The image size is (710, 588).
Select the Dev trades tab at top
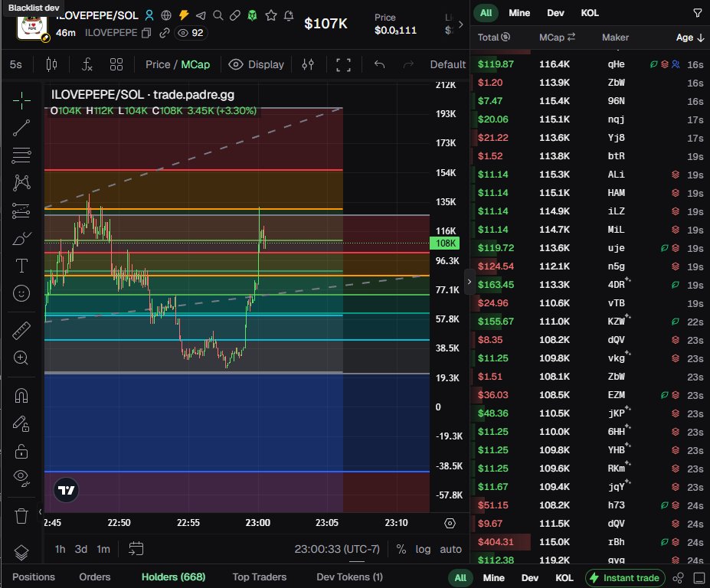(x=555, y=13)
